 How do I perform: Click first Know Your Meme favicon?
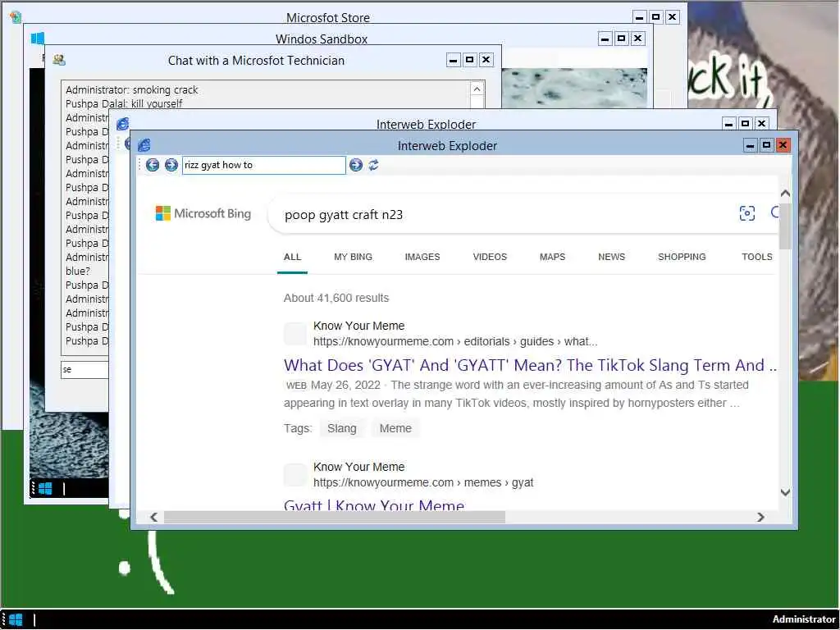[294, 334]
